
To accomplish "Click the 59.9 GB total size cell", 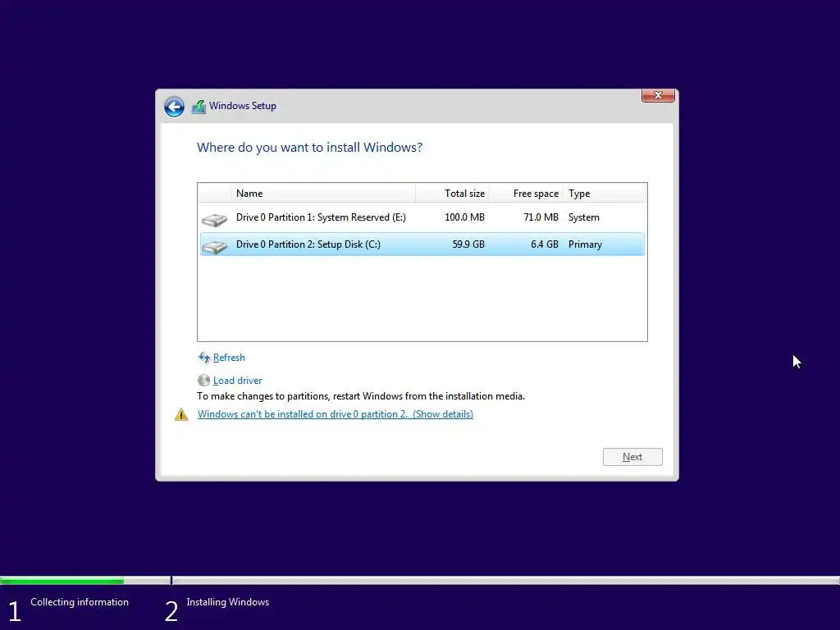I will [x=468, y=244].
